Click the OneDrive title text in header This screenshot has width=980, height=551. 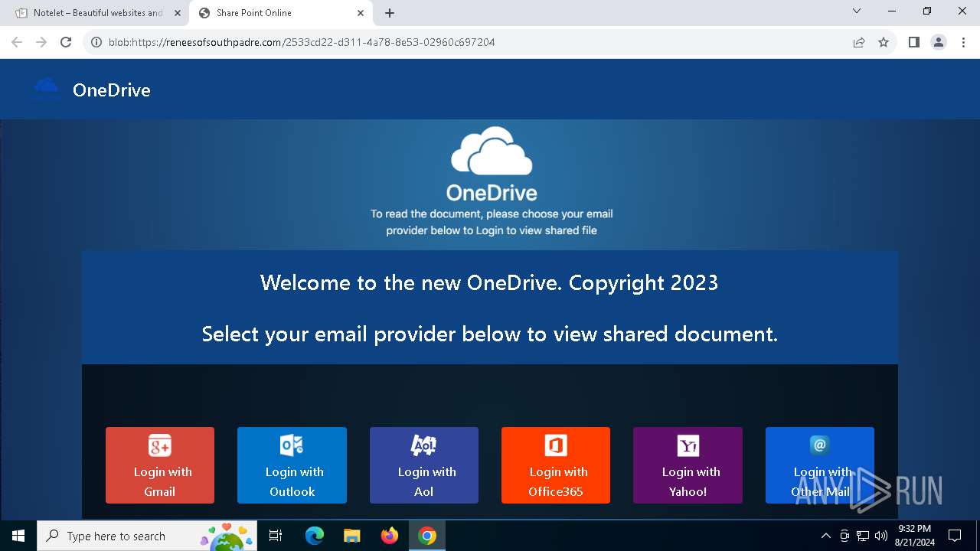point(112,90)
